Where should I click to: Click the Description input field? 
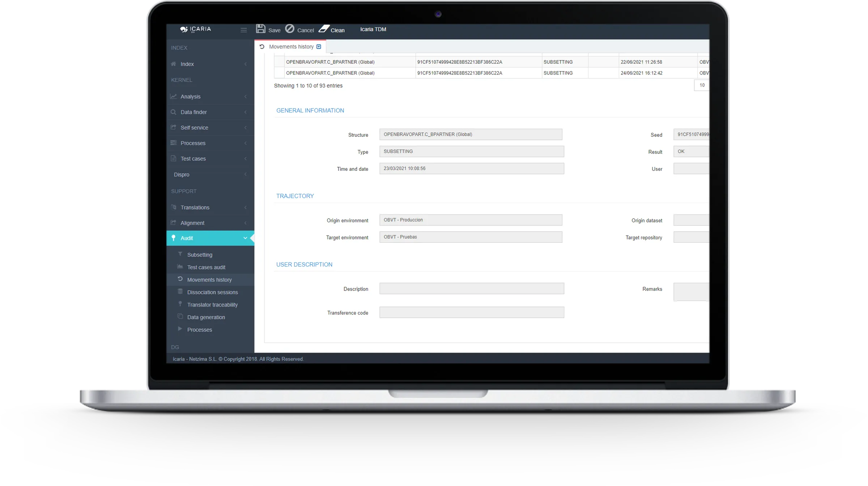(472, 288)
